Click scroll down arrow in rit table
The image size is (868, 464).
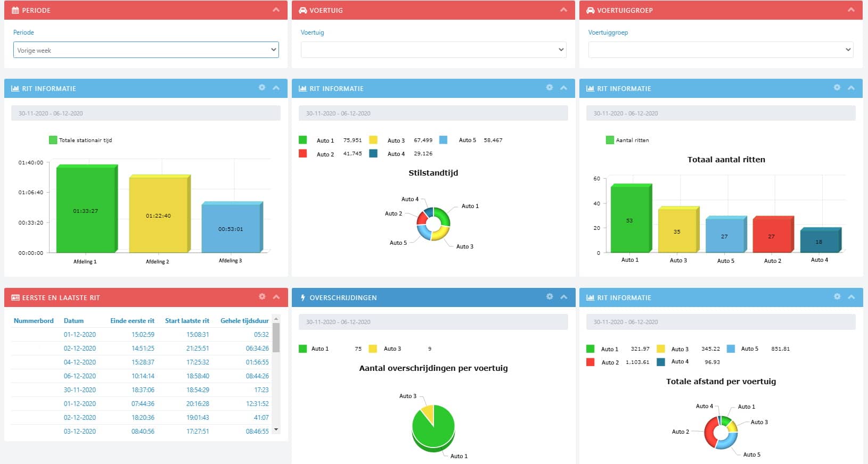pos(276,429)
